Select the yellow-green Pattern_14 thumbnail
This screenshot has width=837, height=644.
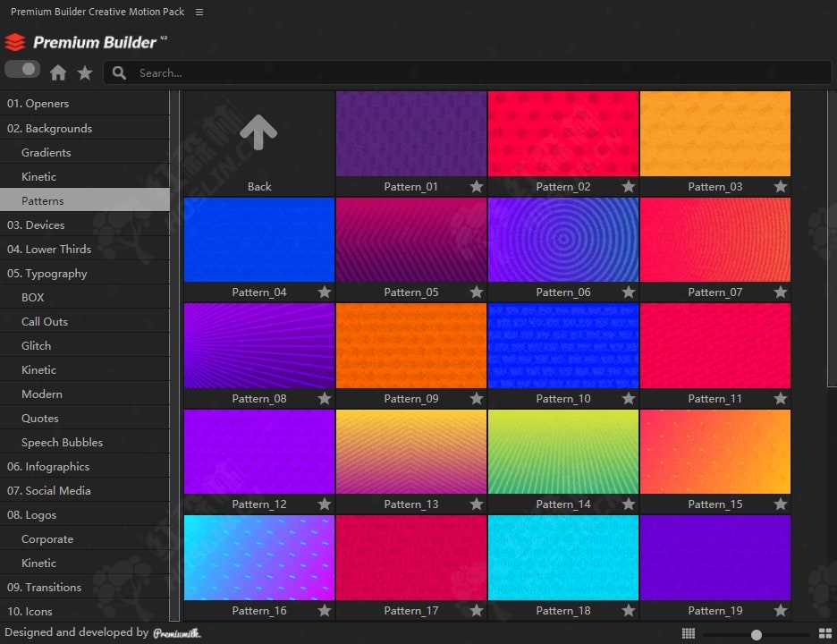(x=563, y=451)
